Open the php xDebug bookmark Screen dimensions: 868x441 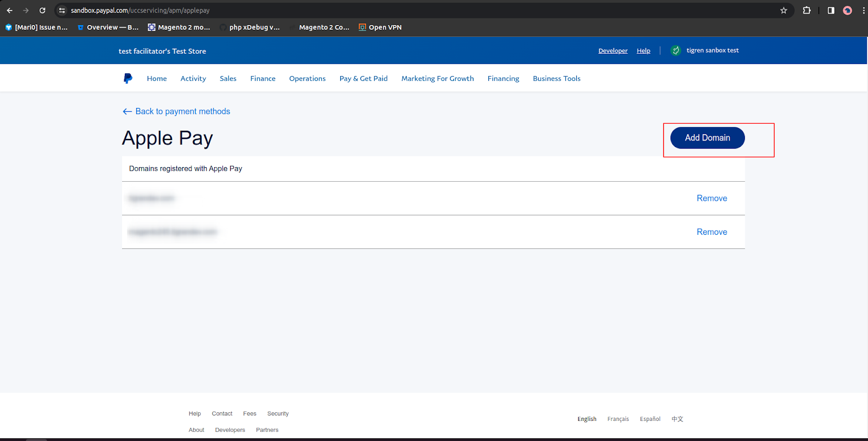click(x=250, y=27)
